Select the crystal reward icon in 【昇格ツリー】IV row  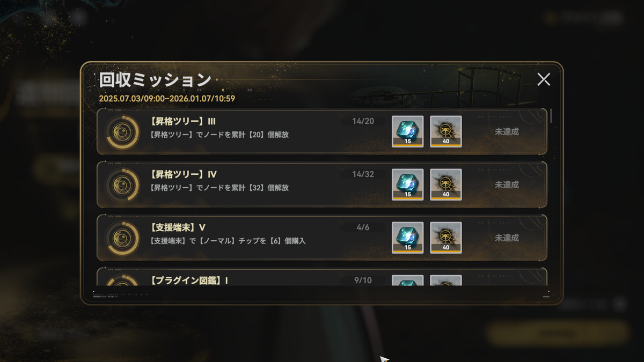[408, 184]
